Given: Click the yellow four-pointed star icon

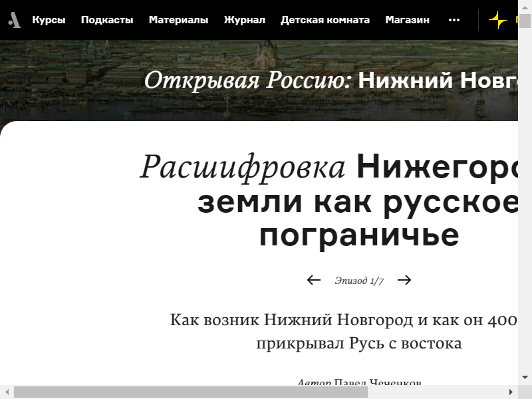Looking at the screenshot, I should 497,20.
